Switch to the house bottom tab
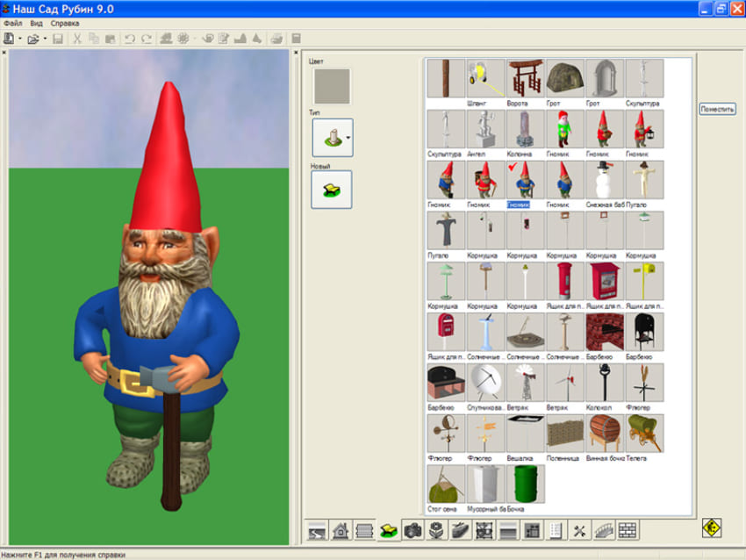 tap(341, 530)
